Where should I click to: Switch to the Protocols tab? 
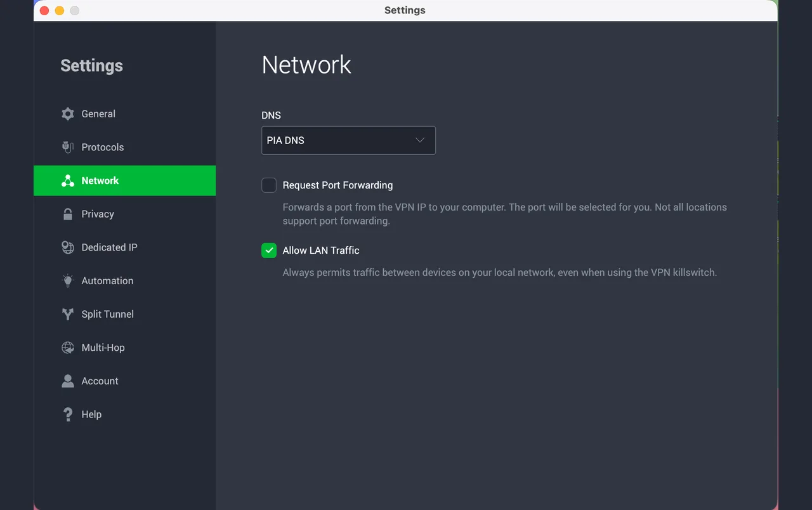point(124,147)
